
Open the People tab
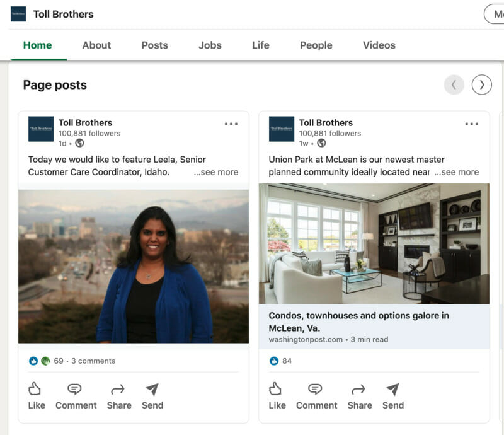[x=316, y=45]
